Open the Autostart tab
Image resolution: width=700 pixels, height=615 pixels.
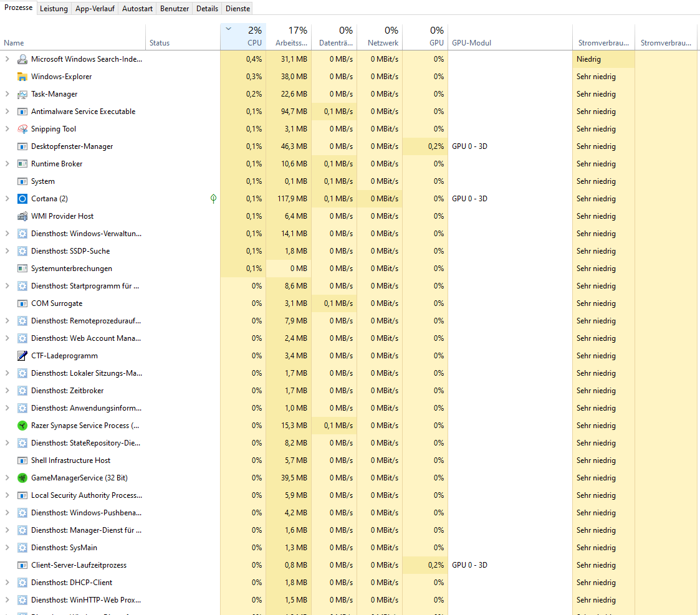(x=137, y=9)
